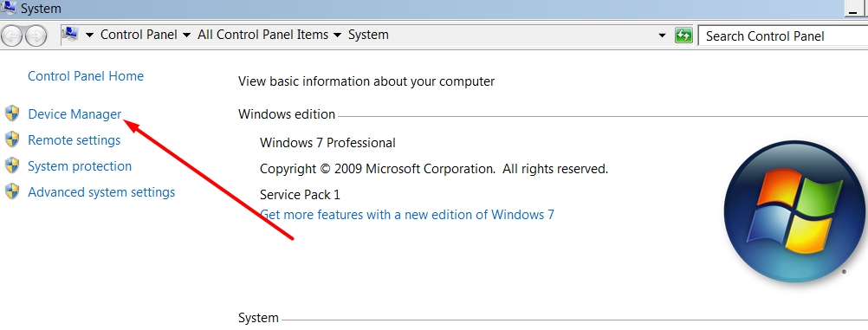
Task: Click the Windows 7 logo orb
Action: click(794, 211)
